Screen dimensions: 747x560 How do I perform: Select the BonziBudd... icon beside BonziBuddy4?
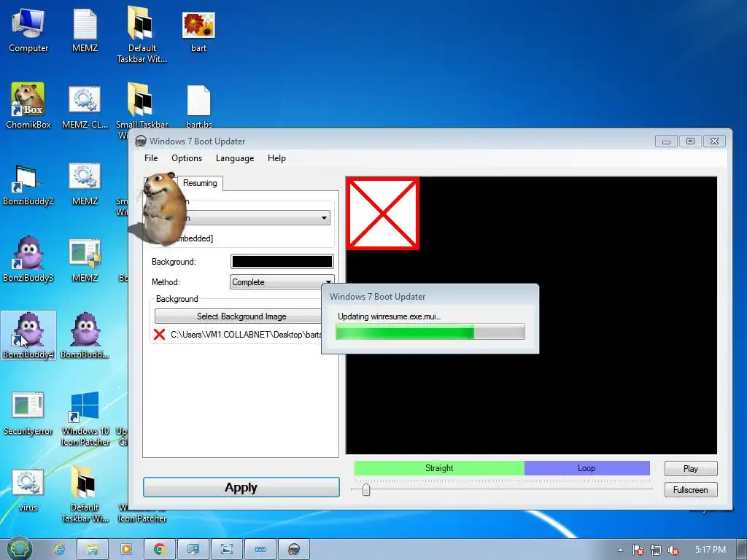[85, 335]
